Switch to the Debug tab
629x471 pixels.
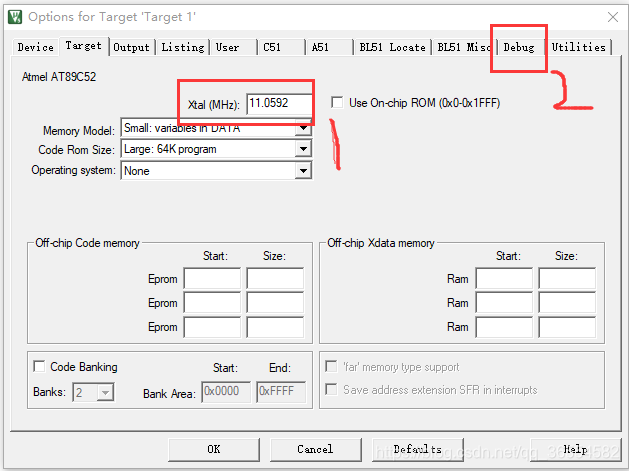tap(519, 47)
